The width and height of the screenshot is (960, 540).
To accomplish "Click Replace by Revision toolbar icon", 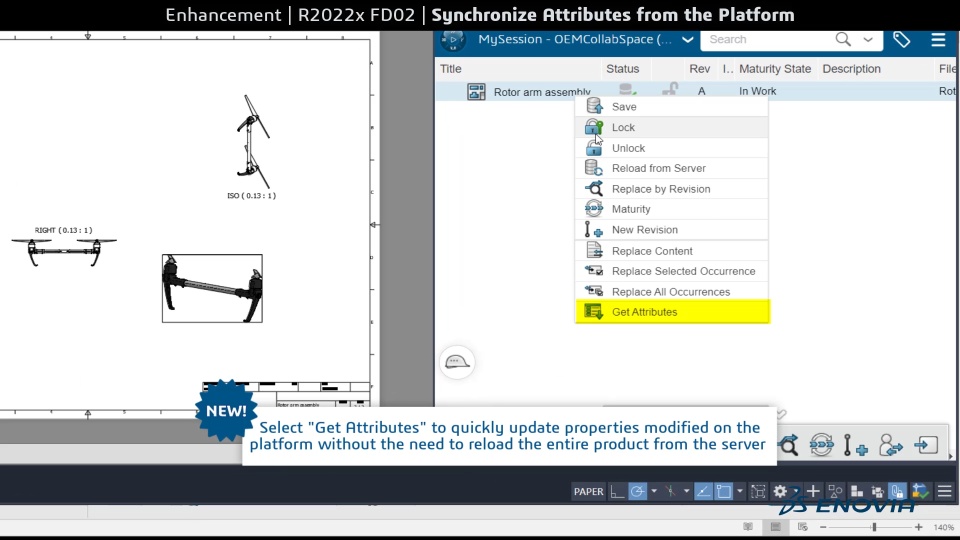I will pos(789,445).
